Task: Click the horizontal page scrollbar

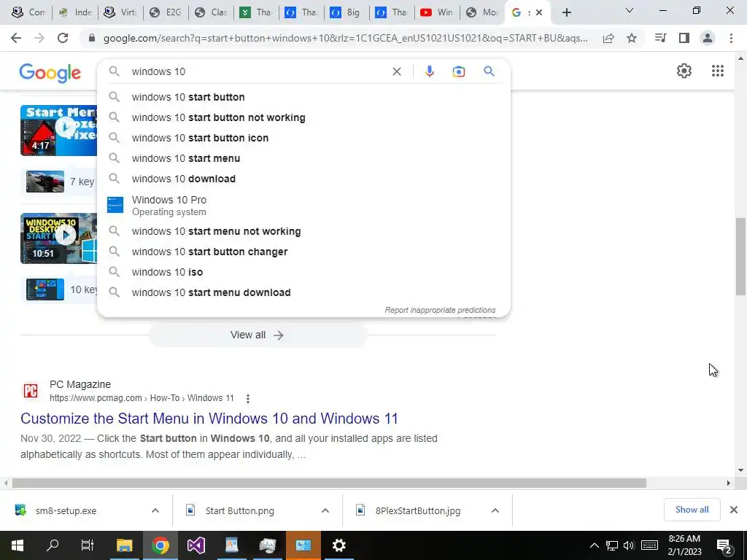Action: tap(329, 483)
